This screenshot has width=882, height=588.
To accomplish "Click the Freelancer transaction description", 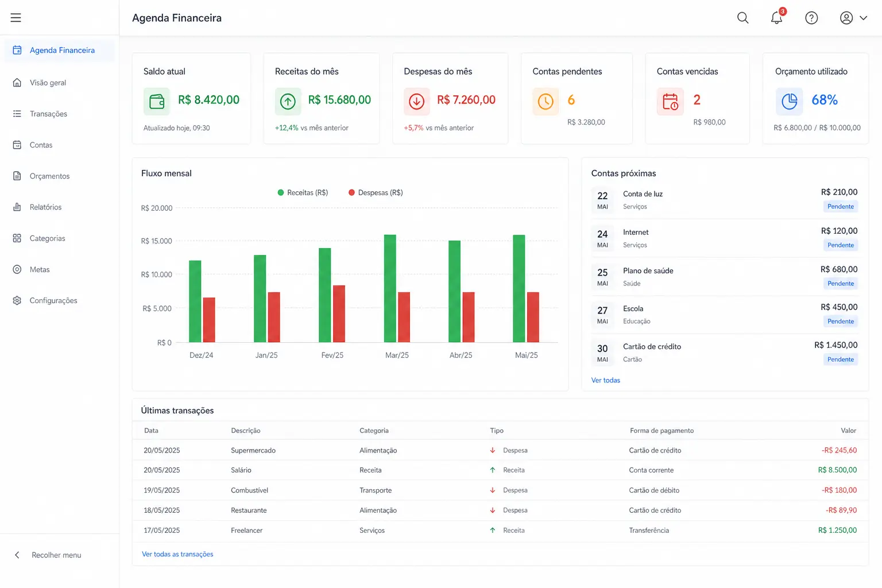I will (246, 531).
